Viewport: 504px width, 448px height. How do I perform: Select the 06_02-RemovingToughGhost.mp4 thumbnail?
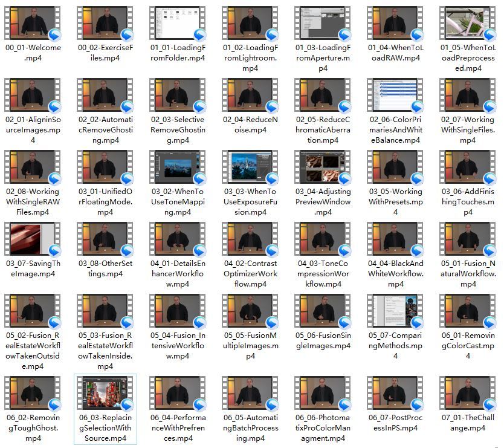(x=33, y=394)
